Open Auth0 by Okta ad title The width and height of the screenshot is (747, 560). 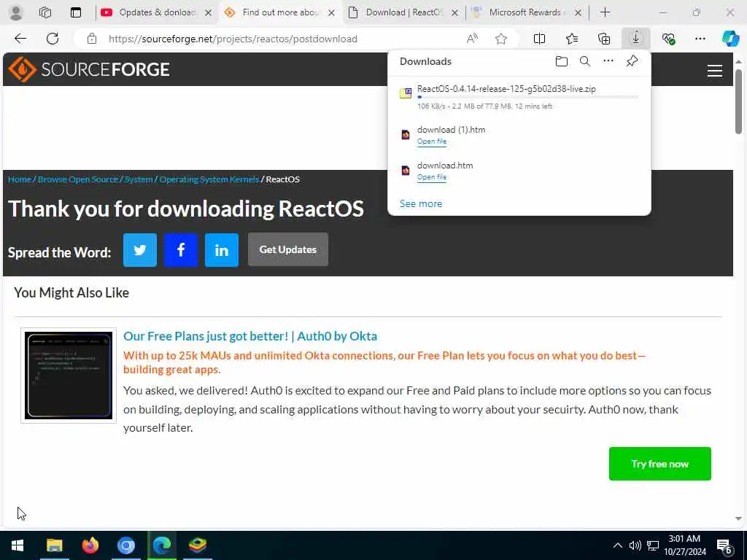point(250,335)
